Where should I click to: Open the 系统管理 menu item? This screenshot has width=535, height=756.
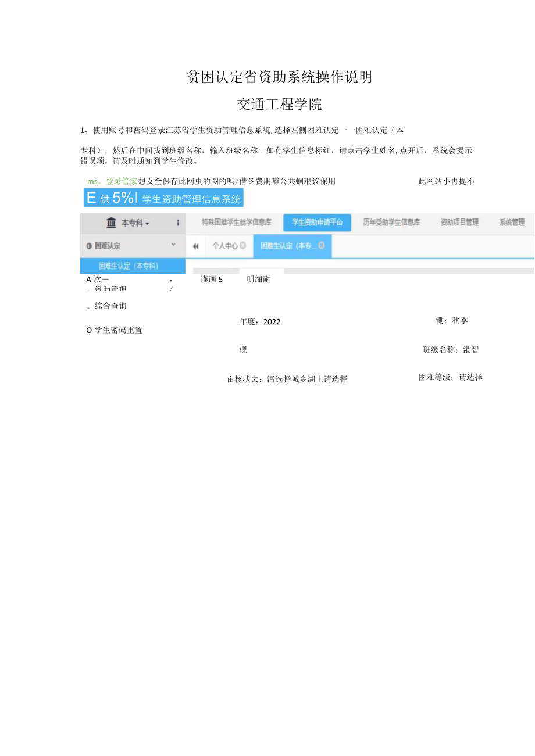coord(512,223)
